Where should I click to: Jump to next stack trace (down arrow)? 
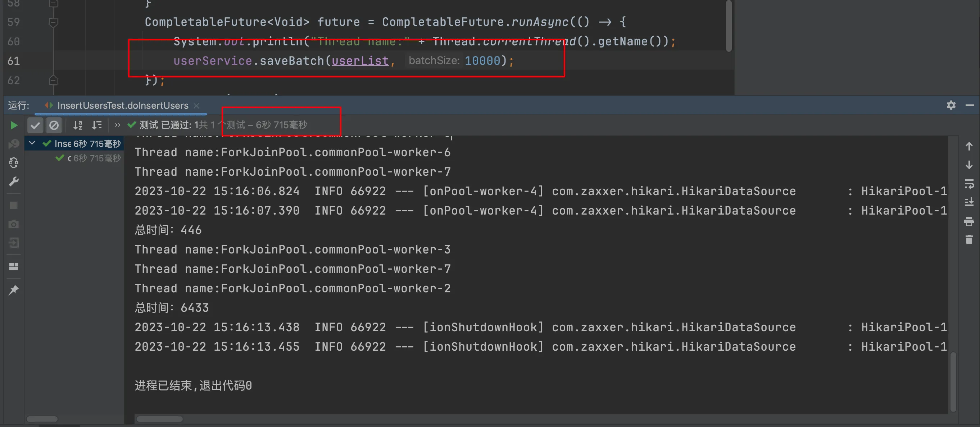pos(969,165)
